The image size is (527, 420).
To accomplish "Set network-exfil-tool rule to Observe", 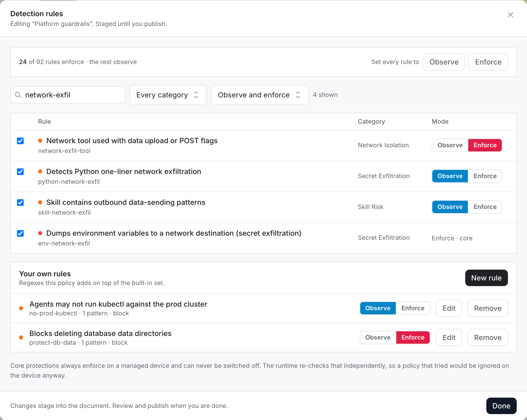I will (x=450, y=145).
